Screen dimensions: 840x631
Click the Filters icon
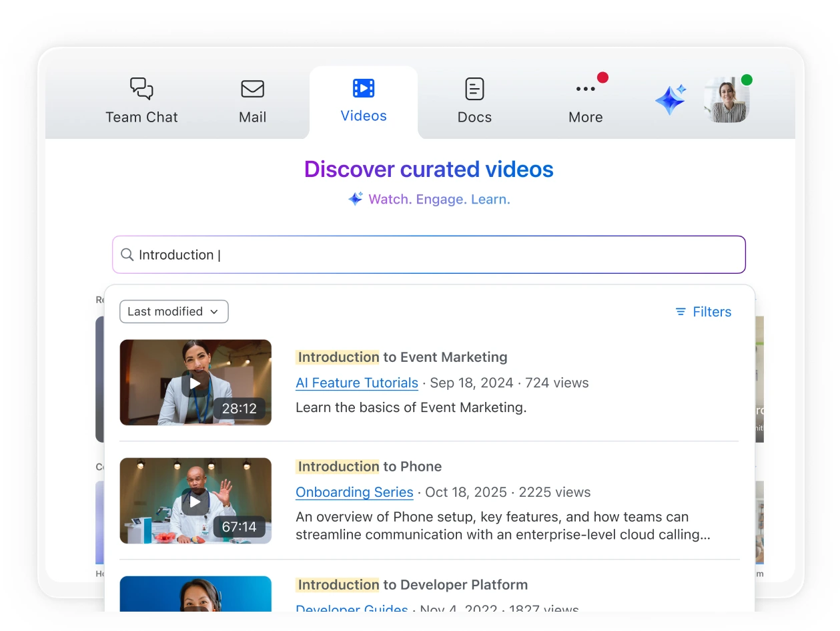[x=681, y=312]
